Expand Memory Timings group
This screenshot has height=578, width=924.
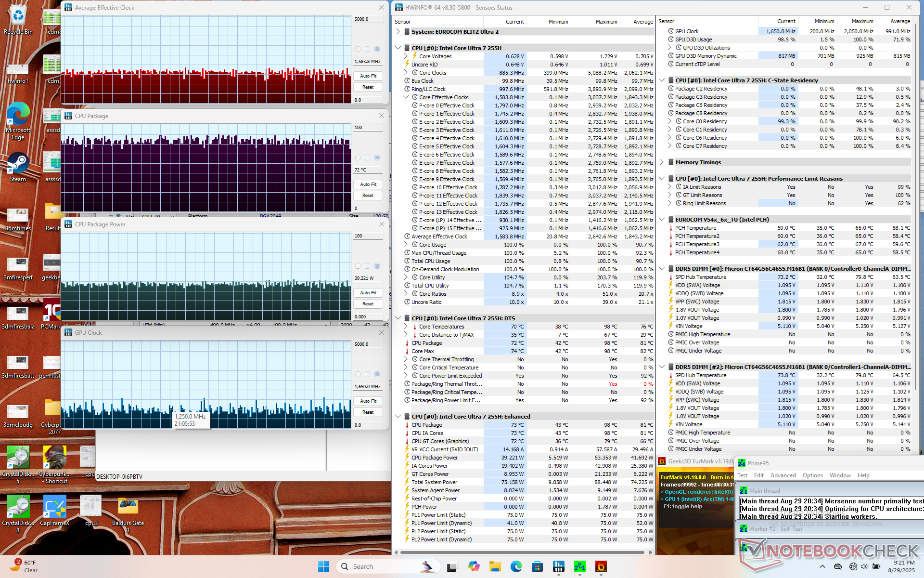[662, 162]
